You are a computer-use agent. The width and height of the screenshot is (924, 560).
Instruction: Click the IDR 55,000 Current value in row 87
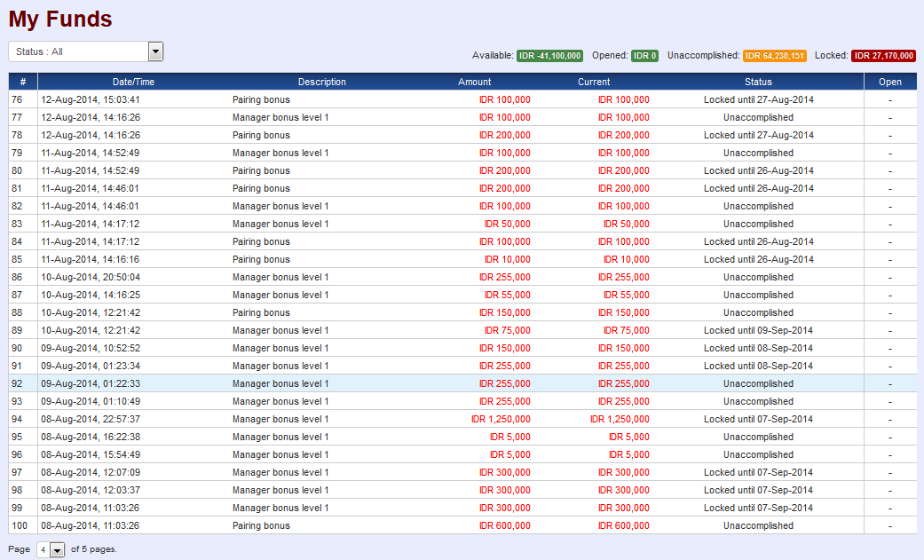[x=627, y=295]
